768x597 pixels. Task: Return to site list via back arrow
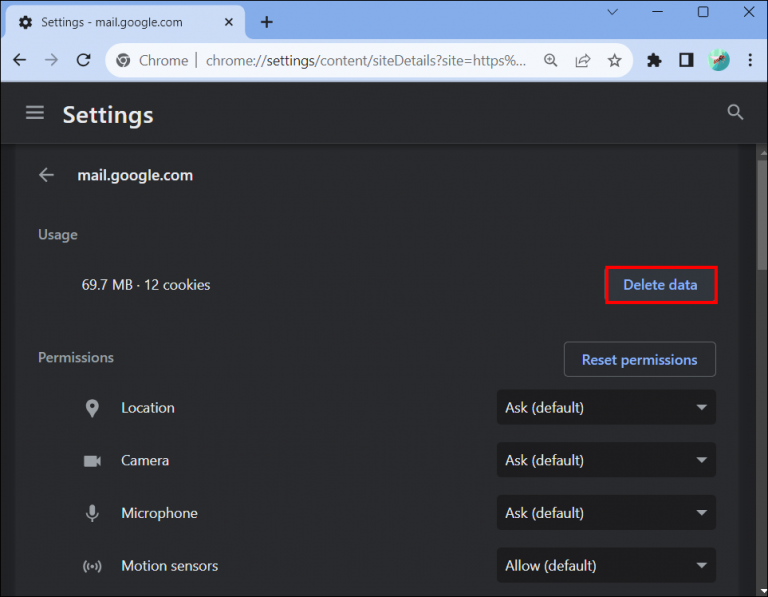point(47,175)
